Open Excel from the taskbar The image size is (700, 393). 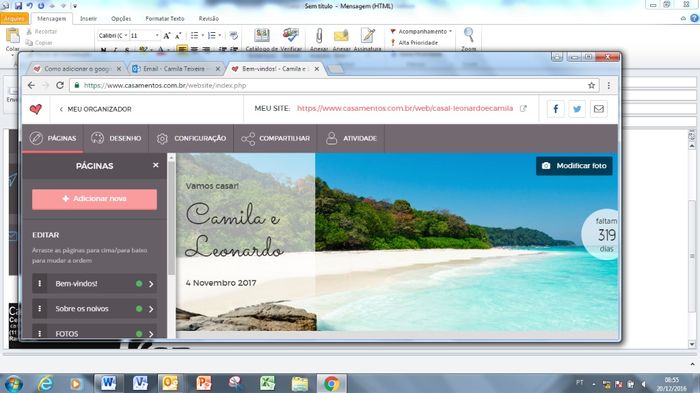click(x=267, y=383)
